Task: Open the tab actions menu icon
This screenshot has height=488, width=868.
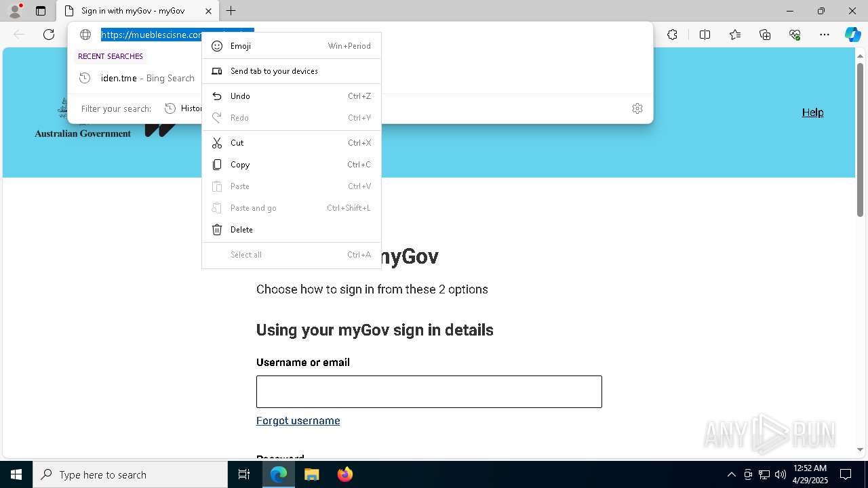Action: coord(41,11)
